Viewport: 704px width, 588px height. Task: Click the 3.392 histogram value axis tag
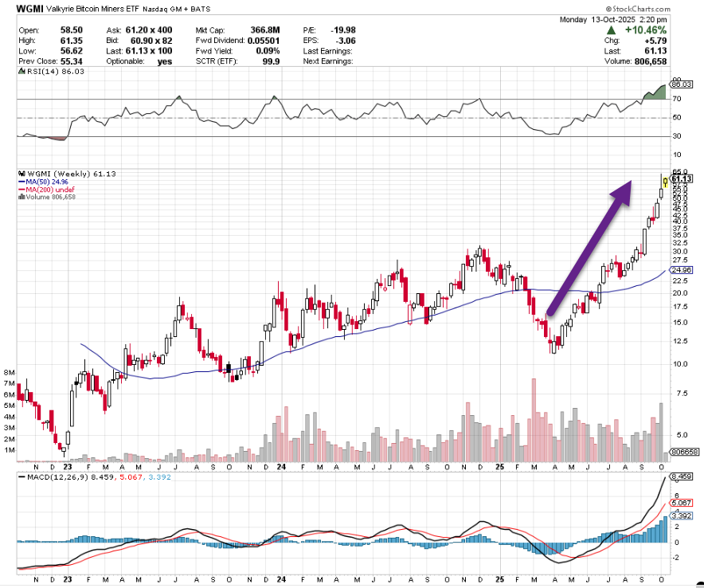point(681,515)
